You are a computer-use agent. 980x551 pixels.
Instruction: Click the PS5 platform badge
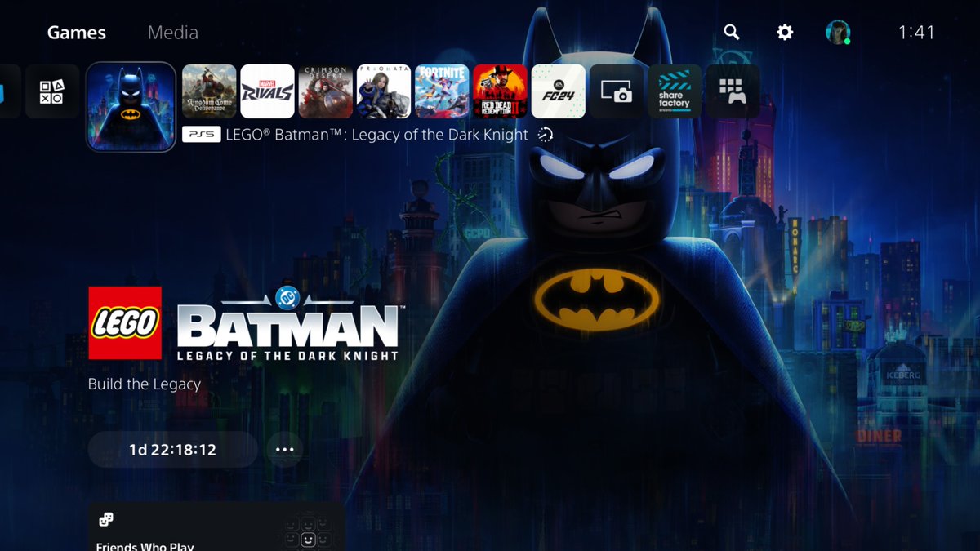(201, 135)
